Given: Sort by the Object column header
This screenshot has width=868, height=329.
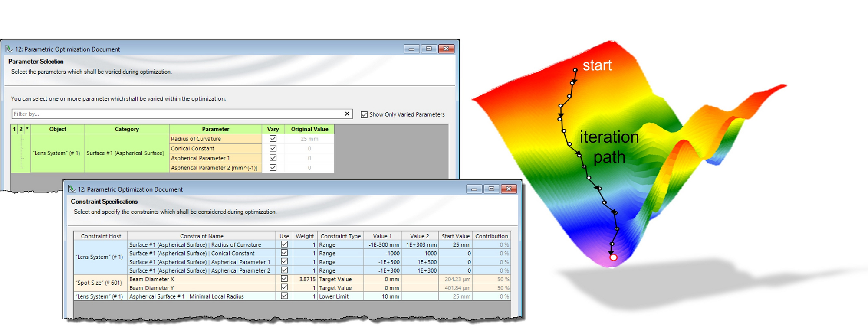Looking at the screenshot, I should (58, 129).
